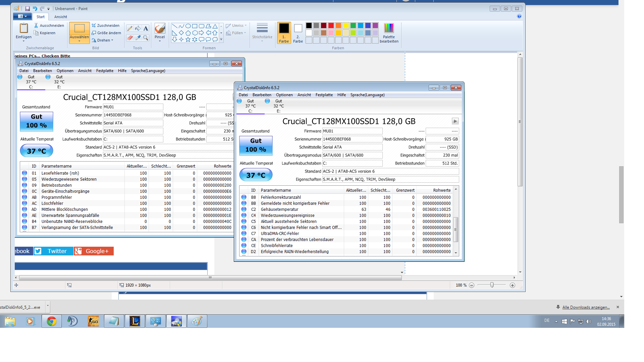Select the Fill bucket tool
644x362 pixels.
(138, 28)
